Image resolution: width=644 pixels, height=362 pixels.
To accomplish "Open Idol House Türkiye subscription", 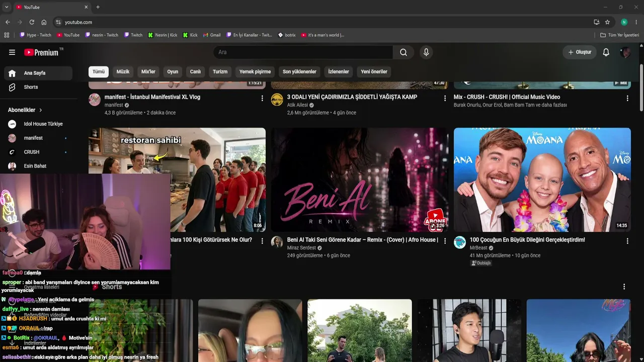I will [38, 124].
